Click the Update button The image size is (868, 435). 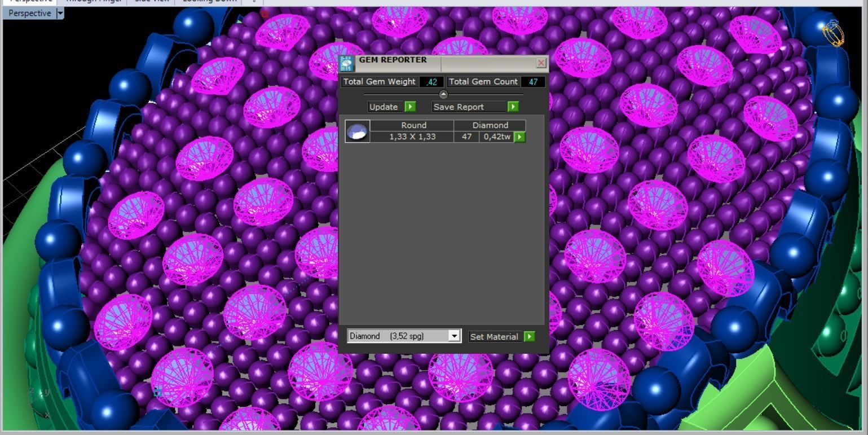(386, 107)
